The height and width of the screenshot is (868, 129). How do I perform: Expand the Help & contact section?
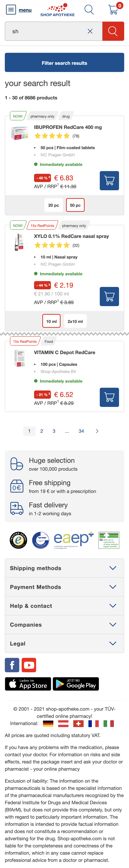coord(64,606)
